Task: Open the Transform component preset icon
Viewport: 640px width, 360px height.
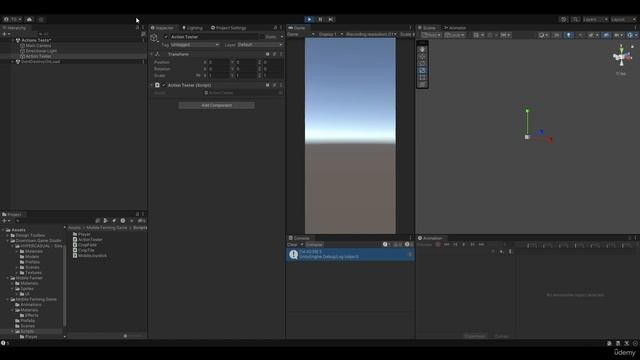Action: tap(274, 54)
